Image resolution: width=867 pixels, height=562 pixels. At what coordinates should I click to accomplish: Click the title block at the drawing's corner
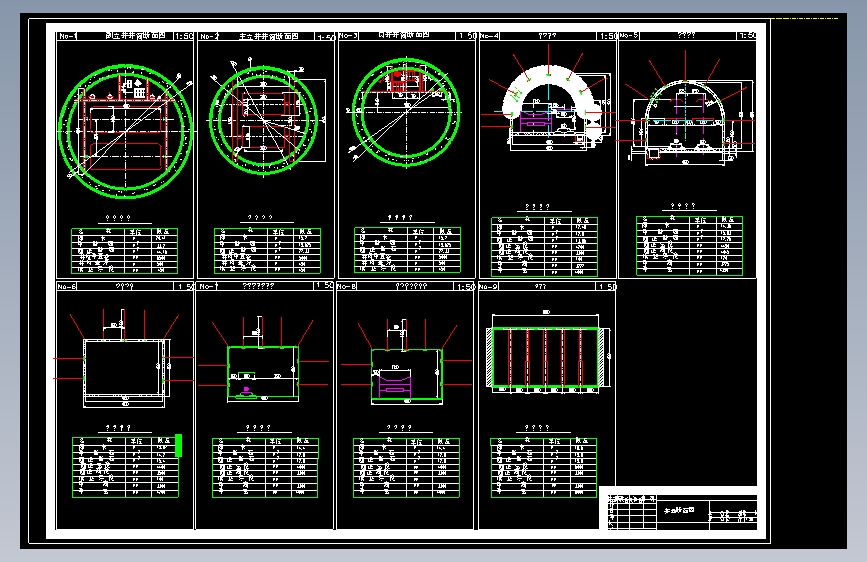682,512
